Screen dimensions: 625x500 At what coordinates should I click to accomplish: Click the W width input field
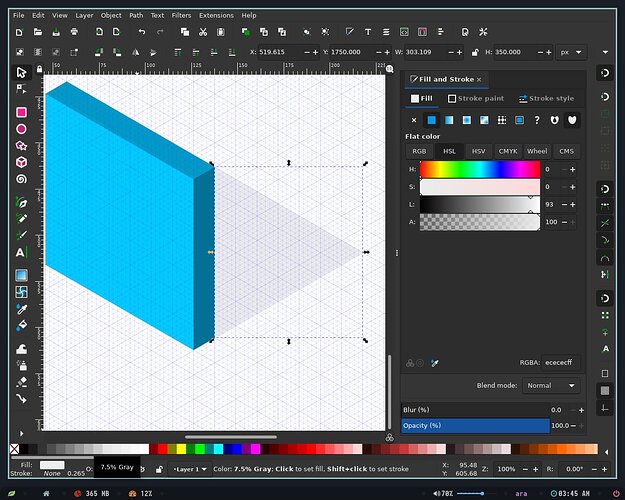pyautogui.click(x=424, y=52)
